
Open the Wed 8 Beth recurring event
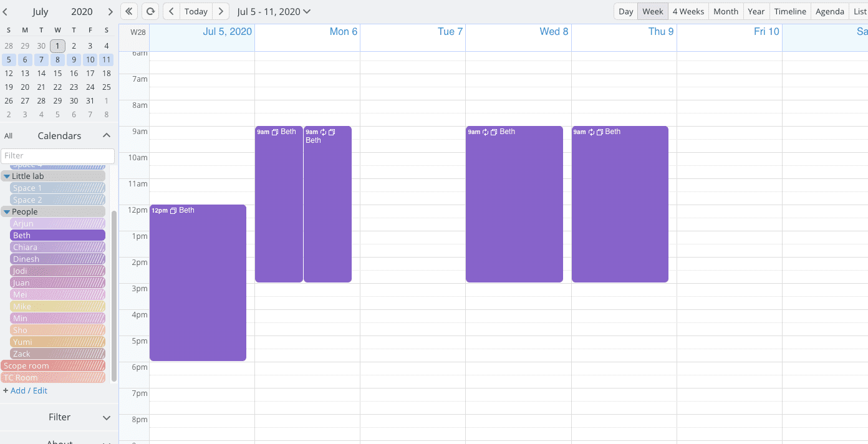(514, 204)
